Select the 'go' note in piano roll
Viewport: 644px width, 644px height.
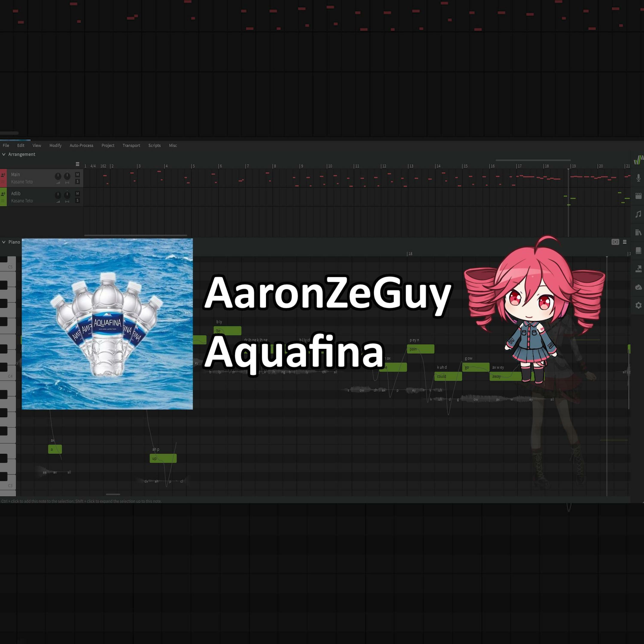476,367
